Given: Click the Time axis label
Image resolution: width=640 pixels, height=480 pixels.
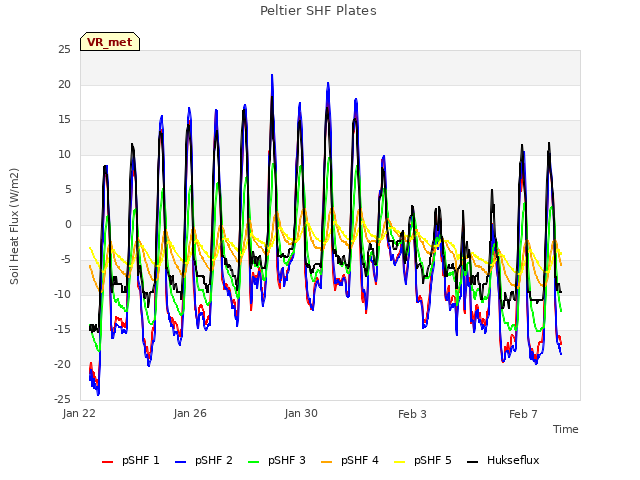Looking at the screenshot, I should click(566, 429).
